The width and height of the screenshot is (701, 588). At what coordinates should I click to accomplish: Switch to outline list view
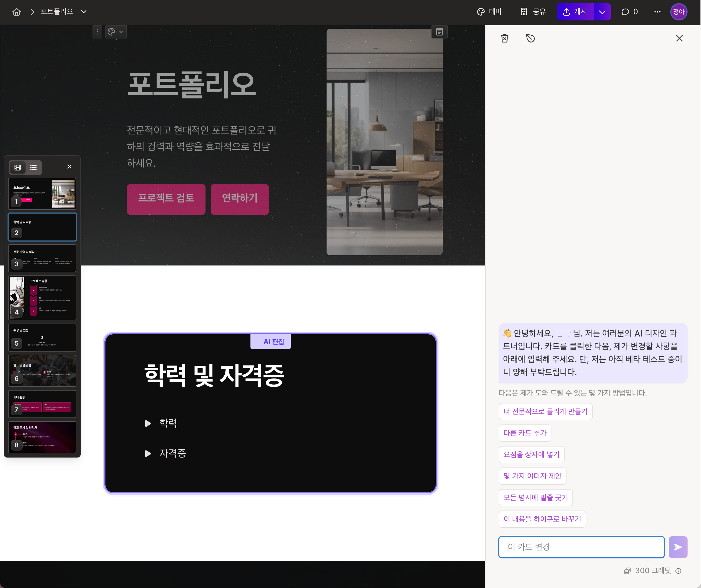pyautogui.click(x=33, y=168)
